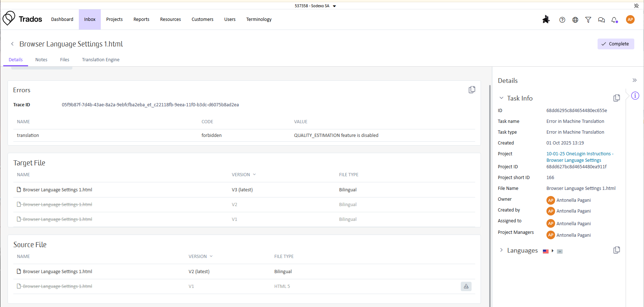Sort Target File by Version column

(x=244, y=175)
